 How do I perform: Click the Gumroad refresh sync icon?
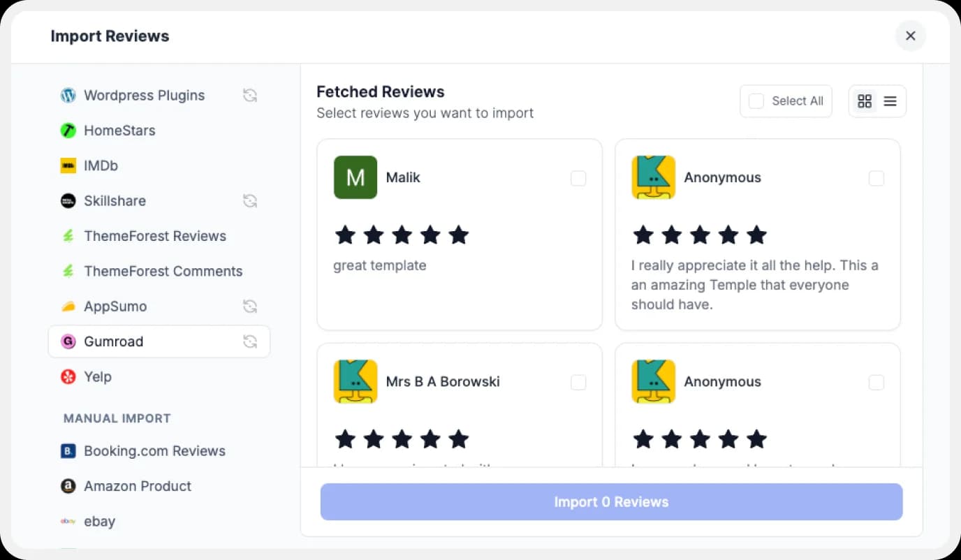coord(250,341)
